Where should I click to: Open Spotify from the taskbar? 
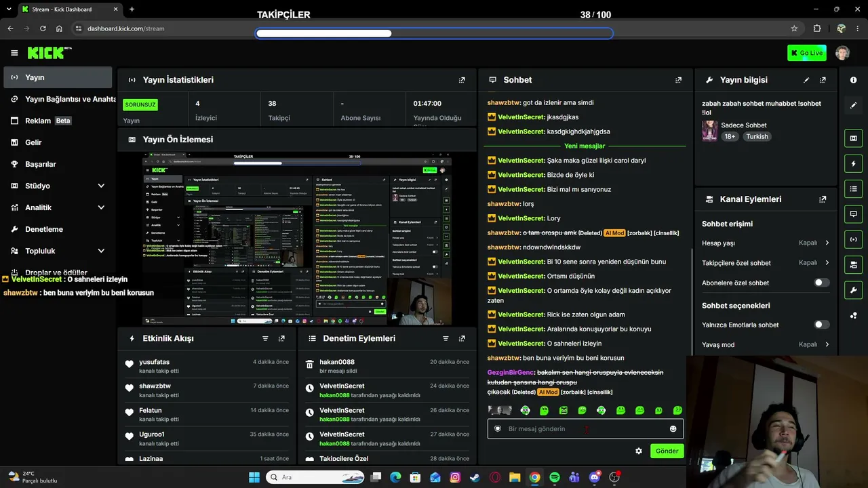click(554, 477)
